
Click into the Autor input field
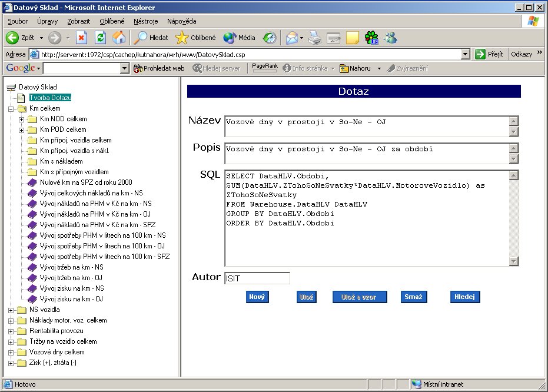tap(257, 278)
